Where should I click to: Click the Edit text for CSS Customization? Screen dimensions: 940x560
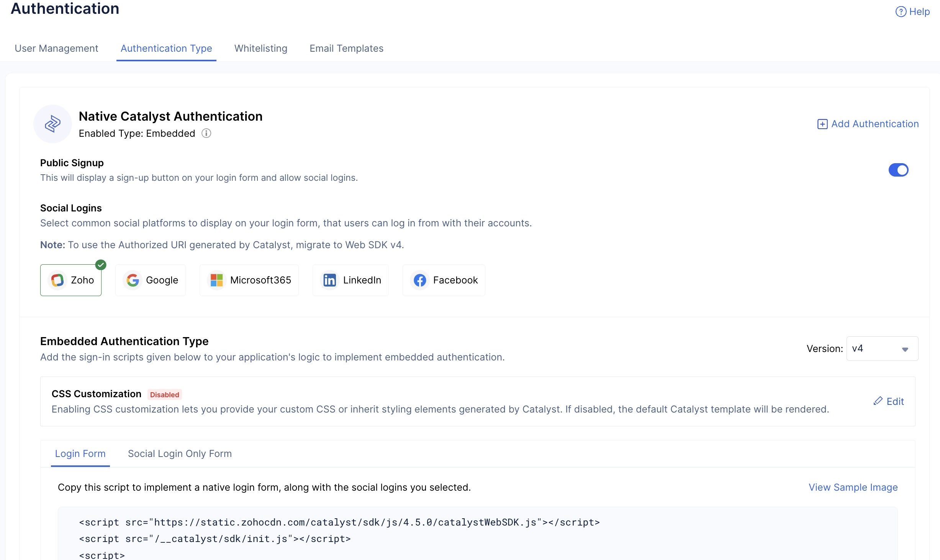pyautogui.click(x=895, y=401)
